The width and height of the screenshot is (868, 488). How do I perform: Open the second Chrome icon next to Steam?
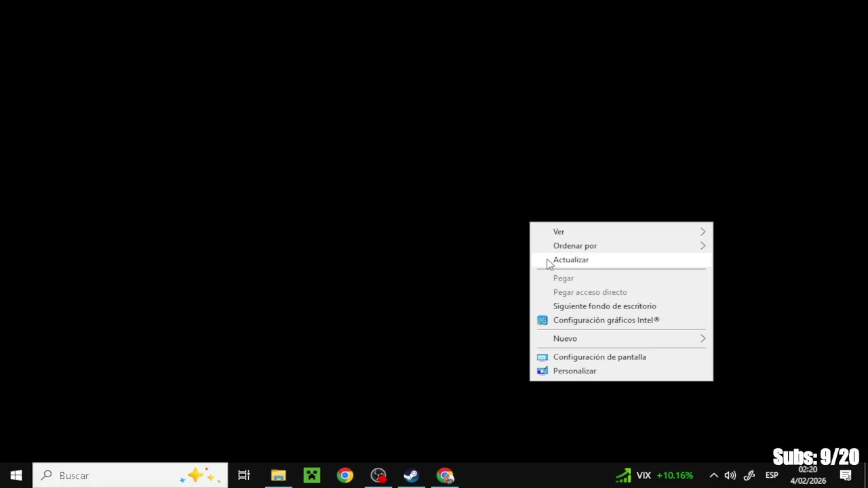point(445,475)
